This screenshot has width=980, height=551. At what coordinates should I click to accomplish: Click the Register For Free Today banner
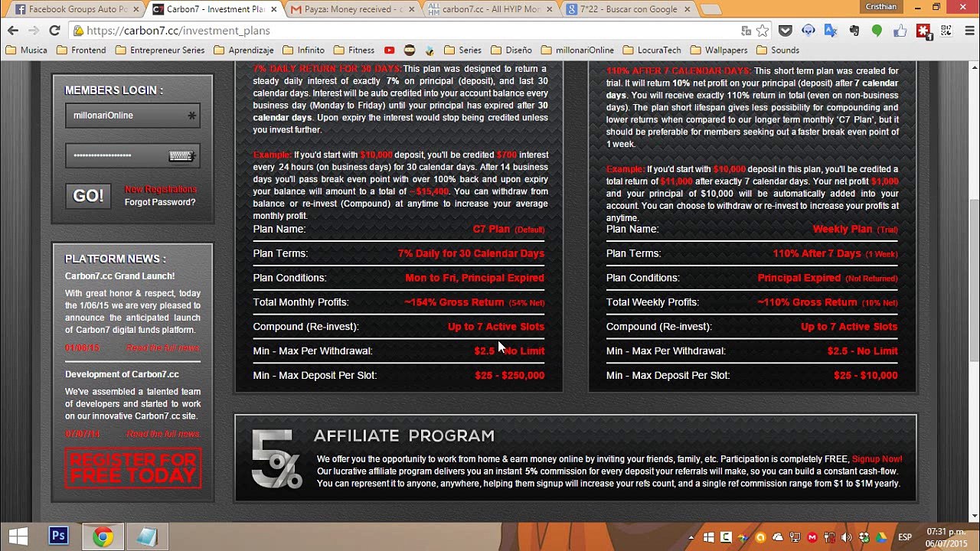tap(133, 468)
